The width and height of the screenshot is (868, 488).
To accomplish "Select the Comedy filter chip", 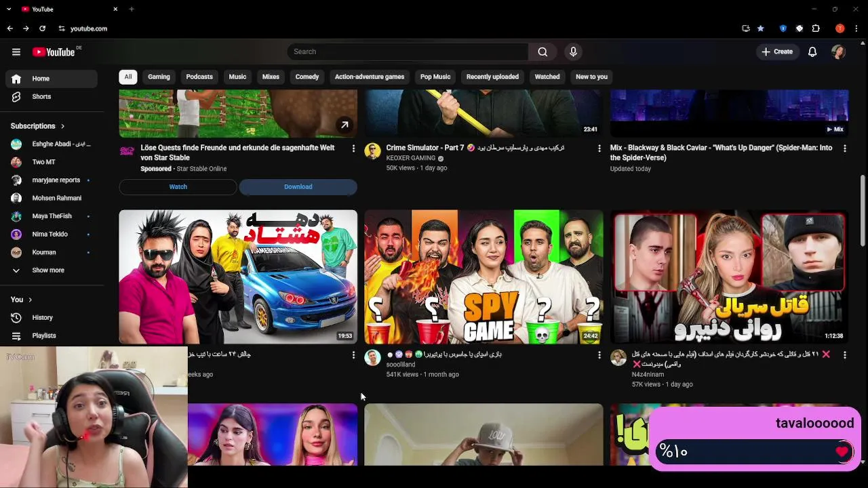I will [307, 77].
